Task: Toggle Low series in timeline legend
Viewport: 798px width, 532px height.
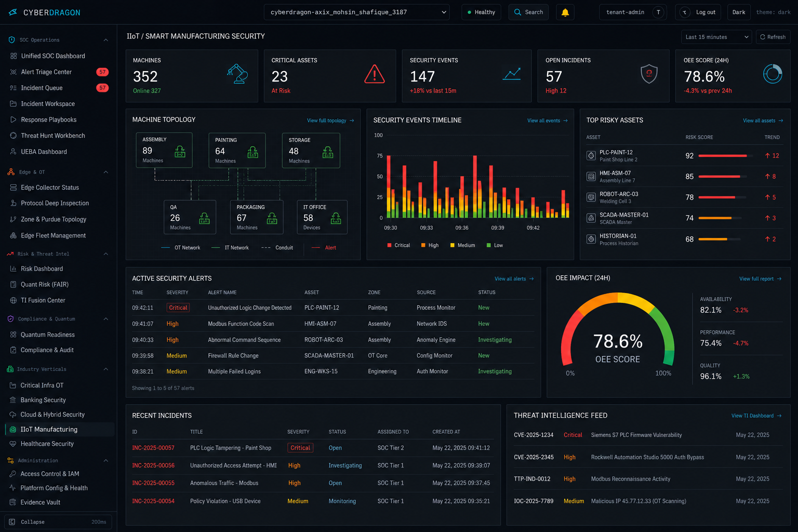Action: [495, 245]
